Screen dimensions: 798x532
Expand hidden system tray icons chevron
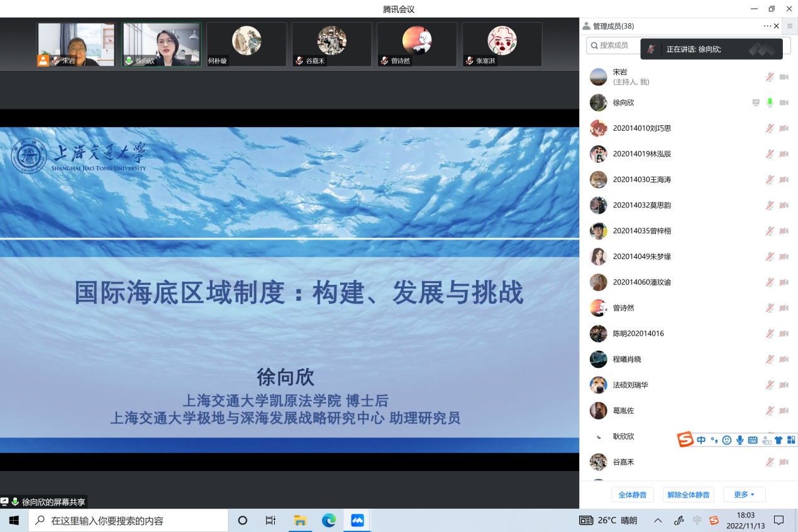(658, 521)
